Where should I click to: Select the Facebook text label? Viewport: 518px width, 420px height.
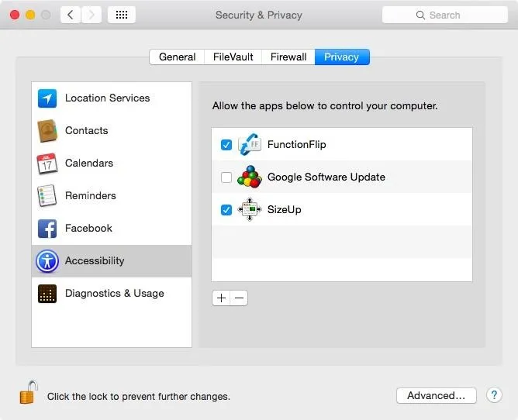click(x=88, y=228)
